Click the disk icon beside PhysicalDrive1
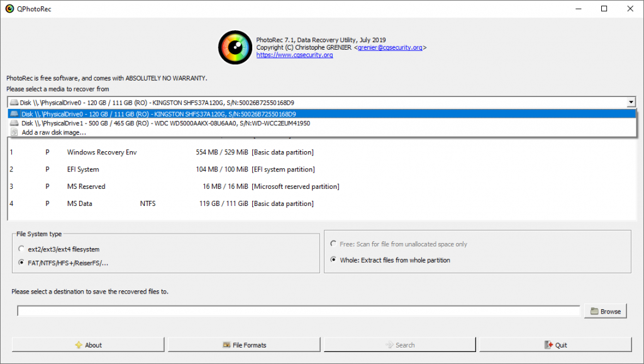Screen dimensions: 644x364 pyautogui.click(x=14, y=123)
